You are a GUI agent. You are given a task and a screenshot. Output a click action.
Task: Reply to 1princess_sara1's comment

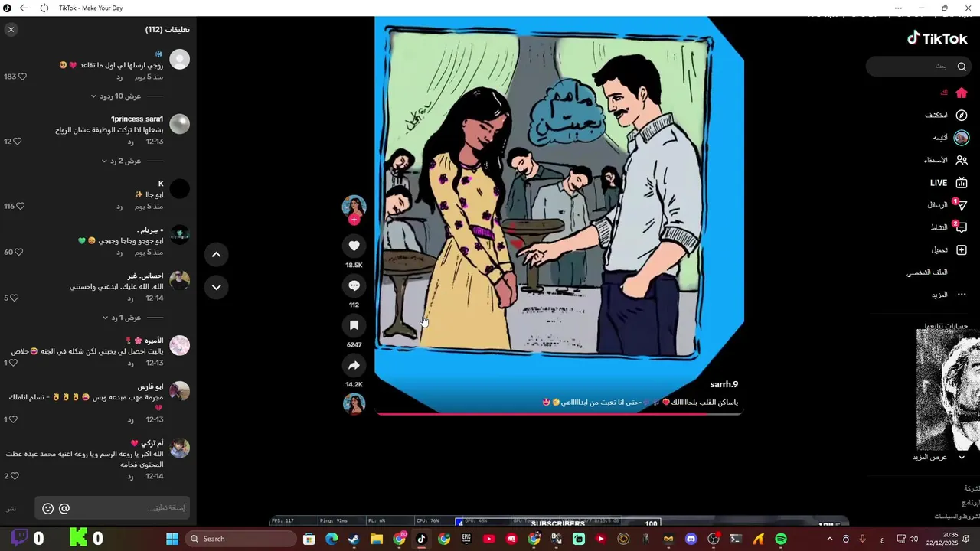tap(130, 142)
